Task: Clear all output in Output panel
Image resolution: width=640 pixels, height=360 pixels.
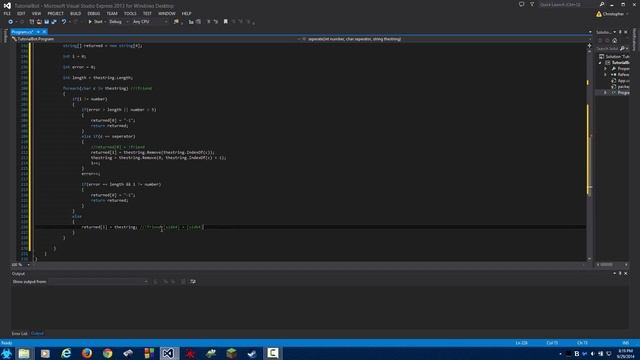Action: (183, 282)
